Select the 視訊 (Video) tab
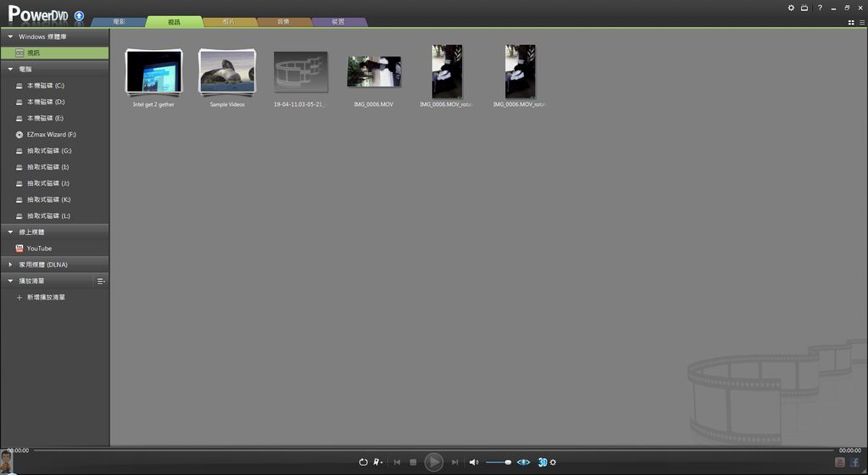The width and height of the screenshot is (868, 475). click(x=174, y=21)
